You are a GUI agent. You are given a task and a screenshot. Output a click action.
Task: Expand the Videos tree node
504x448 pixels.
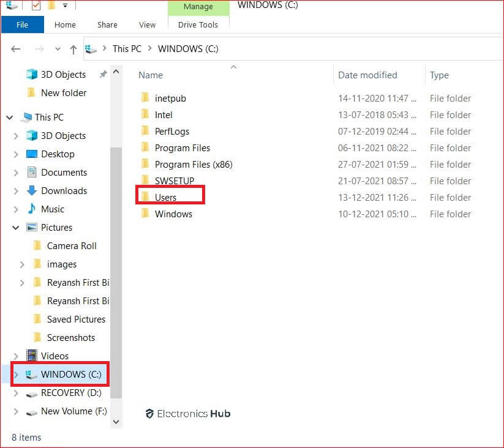pyautogui.click(x=15, y=356)
